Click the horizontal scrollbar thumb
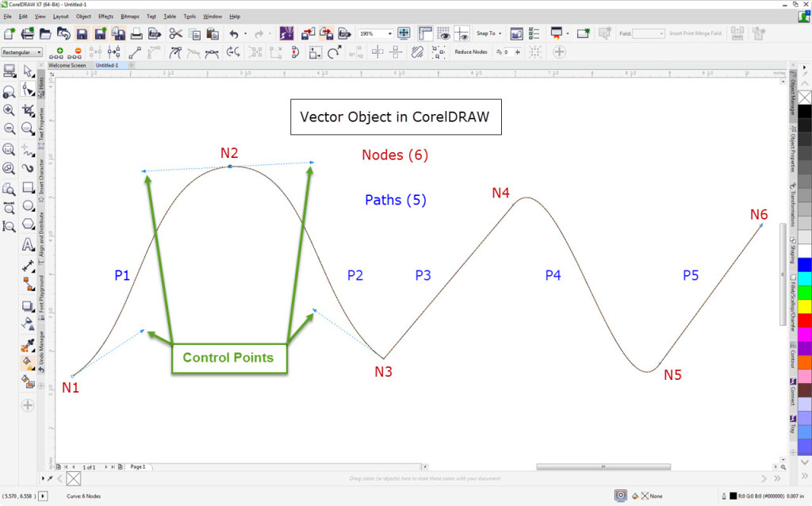The width and height of the screenshot is (812, 506). pyautogui.click(x=603, y=466)
